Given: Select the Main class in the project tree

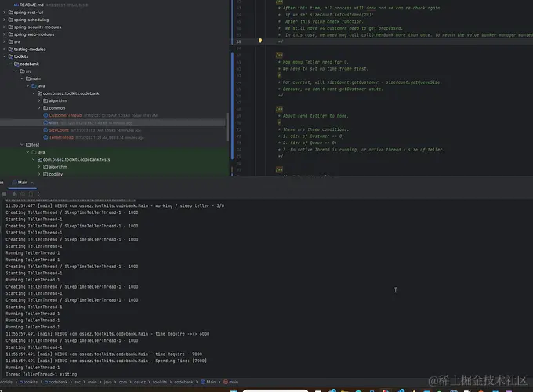Looking at the screenshot, I should click(53, 123).
